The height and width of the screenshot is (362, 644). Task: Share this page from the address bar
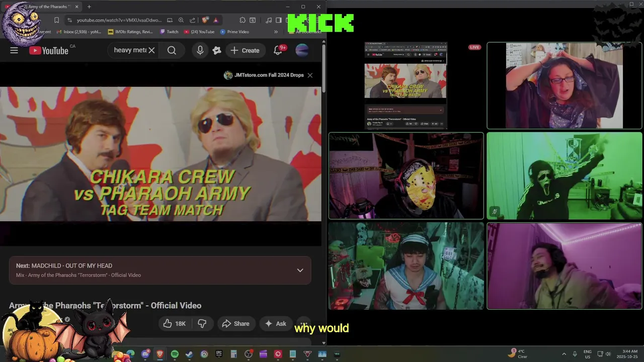pyautogui.click(x=192, y=20)
